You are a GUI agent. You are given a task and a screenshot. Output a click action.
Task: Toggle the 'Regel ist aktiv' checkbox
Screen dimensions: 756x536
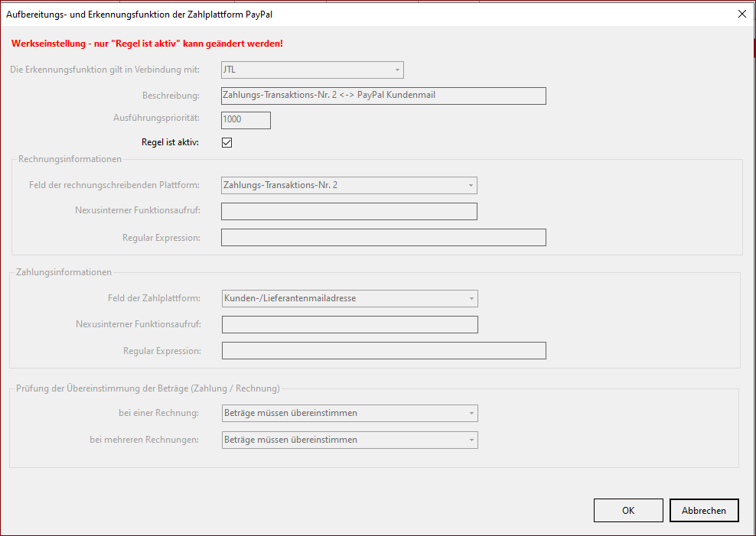point(226,142)
